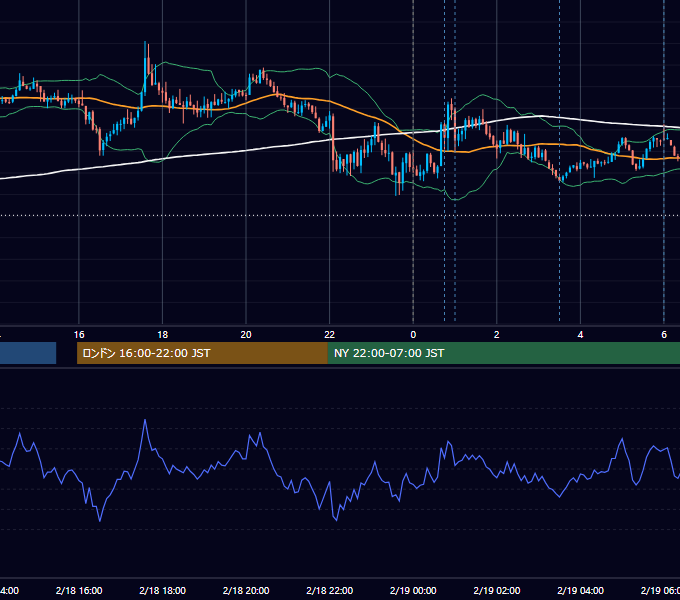Click the 2 hour label on the time axis
The image size is (680, 600).
click(x=497, y=335)
